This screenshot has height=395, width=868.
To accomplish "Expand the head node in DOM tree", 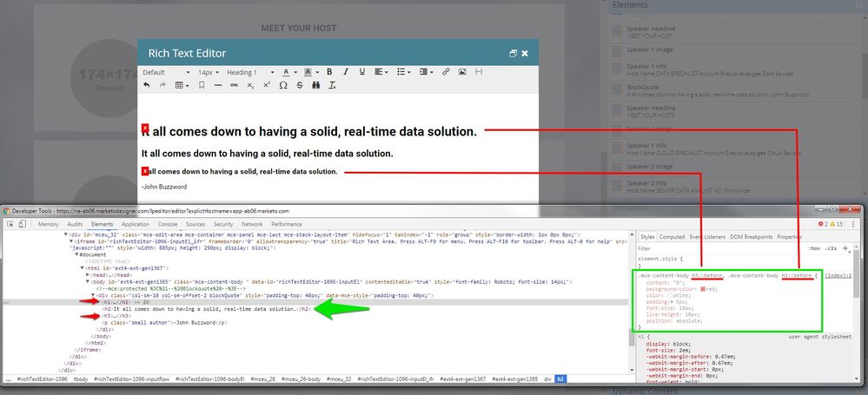I will coord(88,275).
